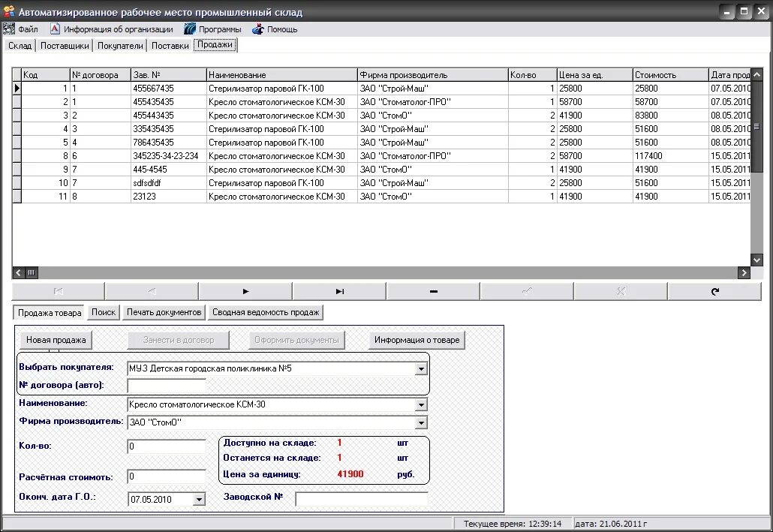Click the Заводской № input field
Image resolution: width=773 pixels, height=532 pixels.
tap(361, 498)
